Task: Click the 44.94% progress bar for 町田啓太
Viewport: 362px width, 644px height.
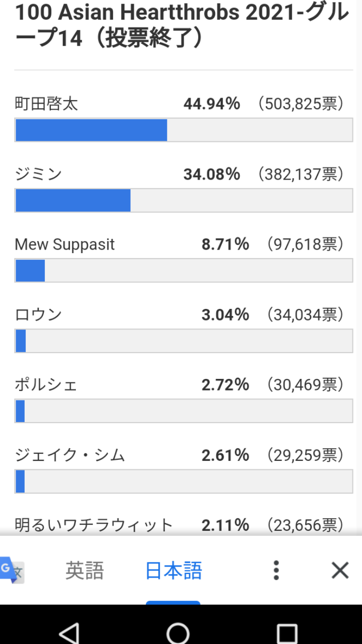Action: click(184, 130)
